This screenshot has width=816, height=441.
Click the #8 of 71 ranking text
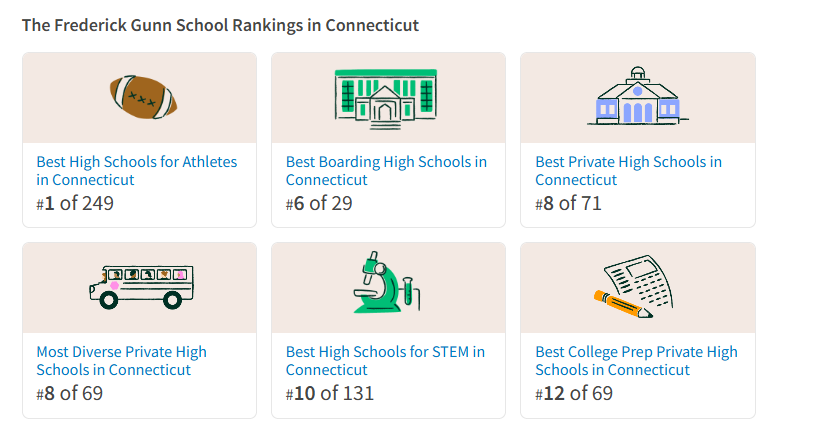pos(568,204)
